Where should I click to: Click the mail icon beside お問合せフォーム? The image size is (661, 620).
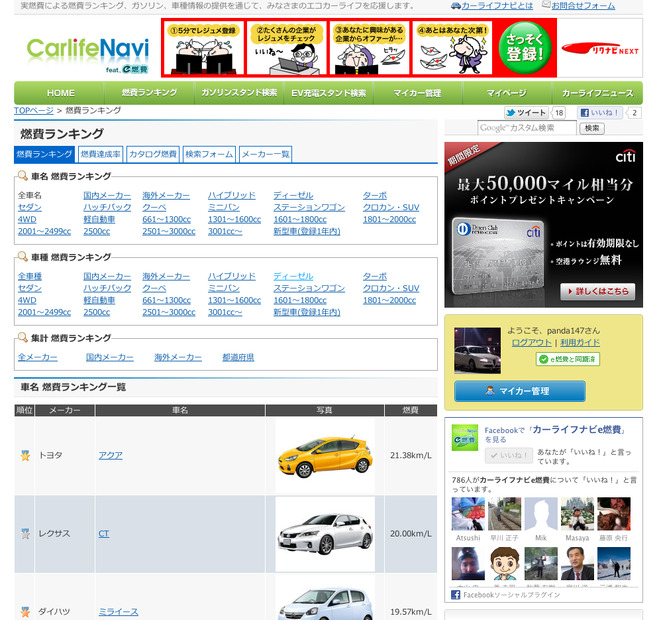pyautogui.click(x=546, y=5)
